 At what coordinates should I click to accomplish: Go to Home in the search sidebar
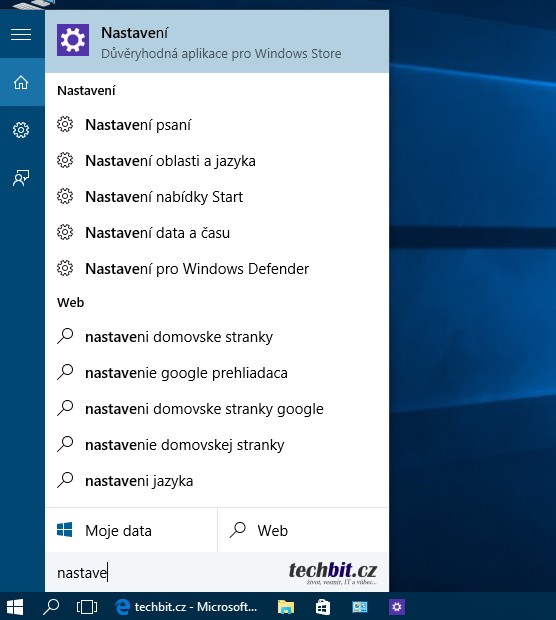[21, 82]
